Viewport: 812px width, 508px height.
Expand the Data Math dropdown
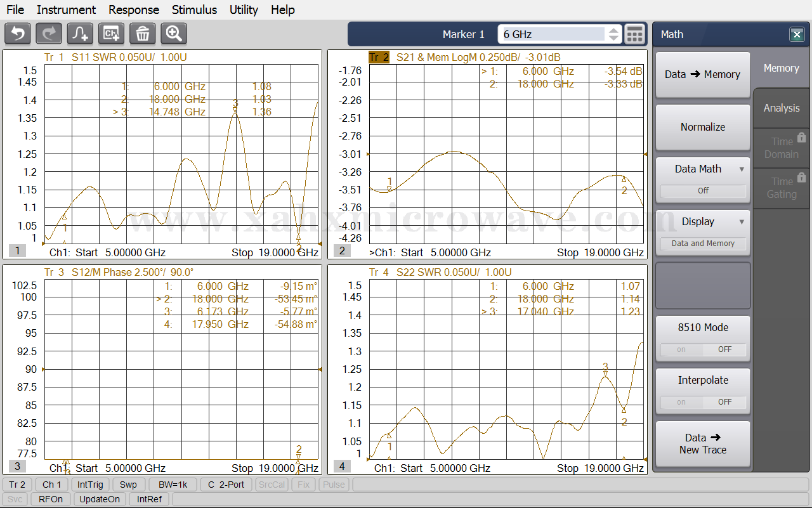pyautogui.click(x=741, y=169)
